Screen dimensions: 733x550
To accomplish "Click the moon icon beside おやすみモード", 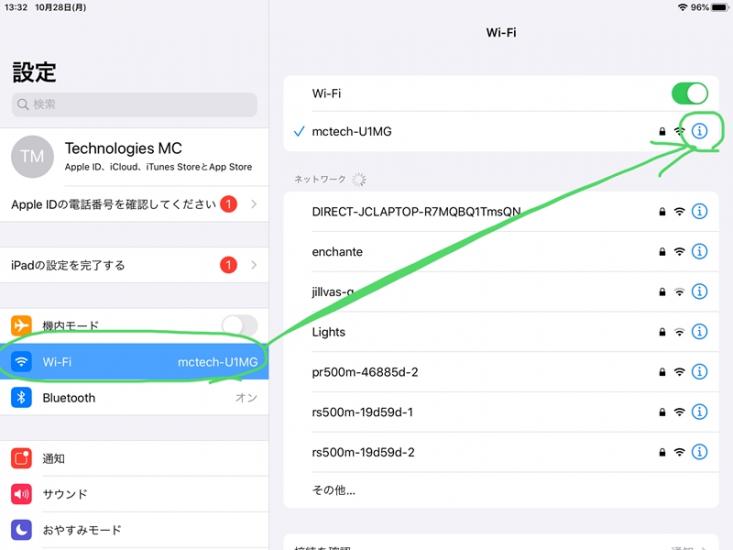I will (x=21, y=530).
